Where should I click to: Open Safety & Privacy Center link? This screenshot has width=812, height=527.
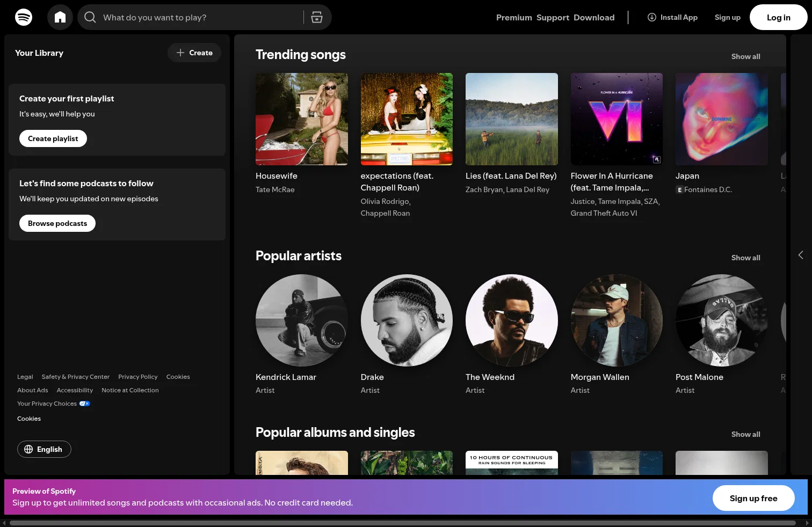coord(76,377)
